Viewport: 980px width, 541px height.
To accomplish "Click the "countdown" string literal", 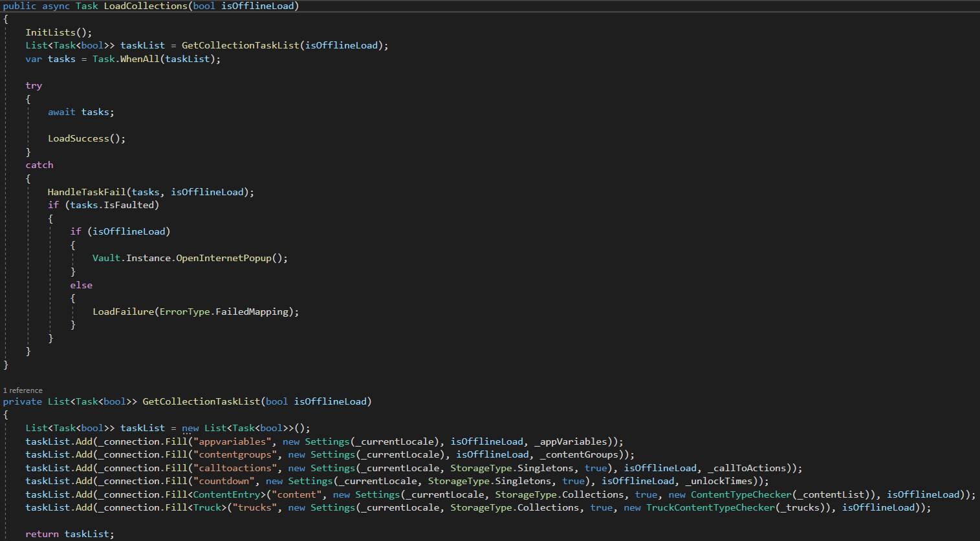I will tap(224, 481).
